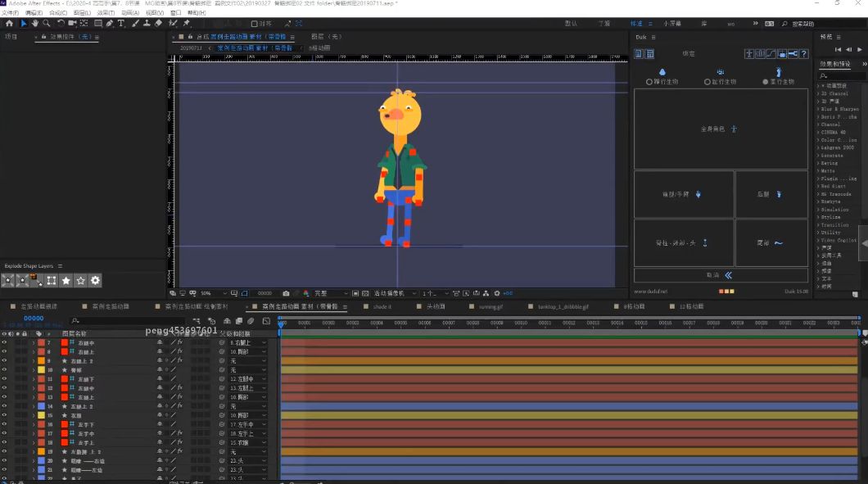Click the orange label swatch of layer 9

coord(41,360)
